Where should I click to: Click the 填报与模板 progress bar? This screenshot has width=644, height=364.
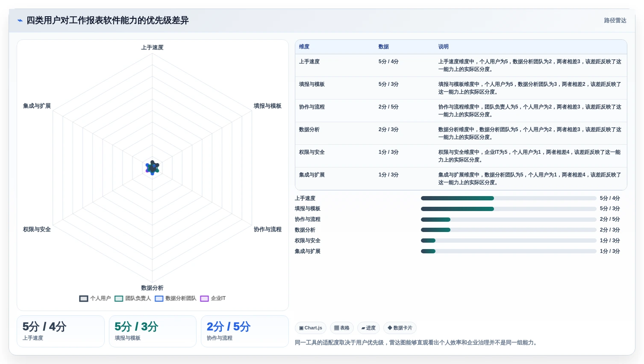[509, 209]
